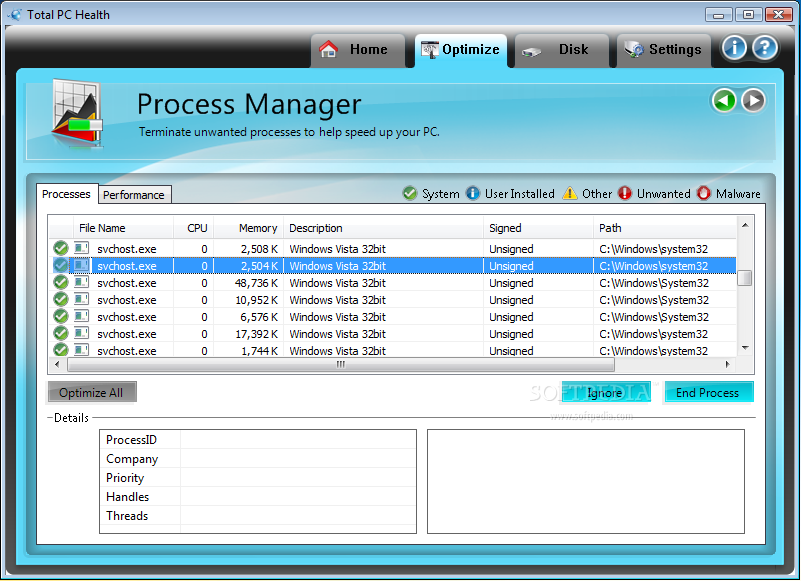The height and width of the screenshot is (581, 801).
Task: Sort by File Name column header
Action: tap(123, 228)
